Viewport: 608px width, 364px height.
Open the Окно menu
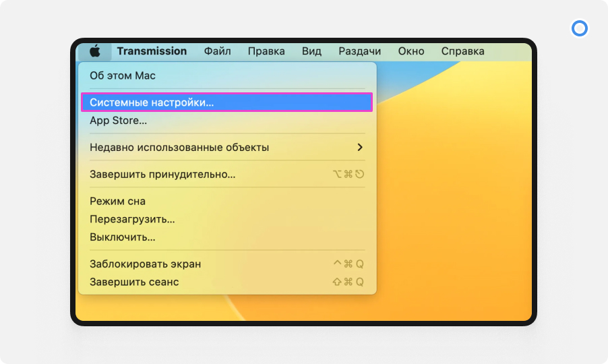[411, 51]
